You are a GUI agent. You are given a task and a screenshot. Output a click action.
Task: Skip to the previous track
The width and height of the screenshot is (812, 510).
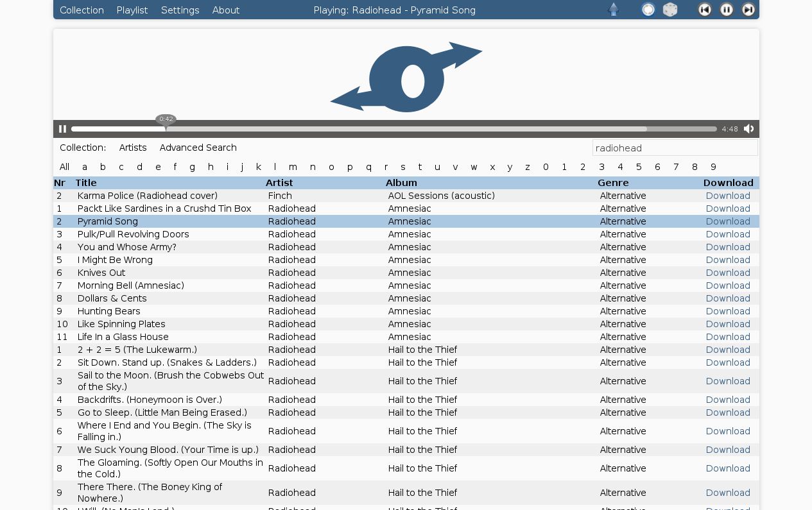point(704,10)
